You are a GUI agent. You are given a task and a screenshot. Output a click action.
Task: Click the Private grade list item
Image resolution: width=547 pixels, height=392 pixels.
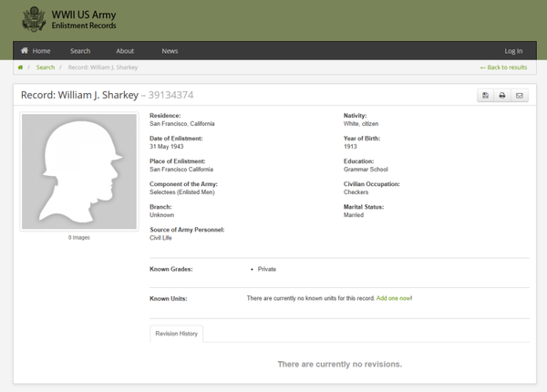(x=267, y=269)
